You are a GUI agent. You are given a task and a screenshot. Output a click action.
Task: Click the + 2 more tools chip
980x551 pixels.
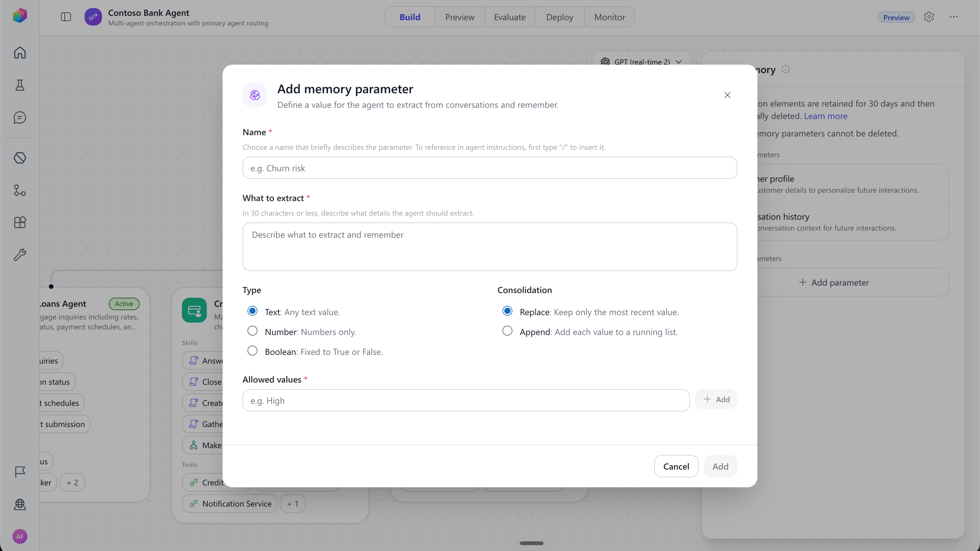click(x=72, y=483)
